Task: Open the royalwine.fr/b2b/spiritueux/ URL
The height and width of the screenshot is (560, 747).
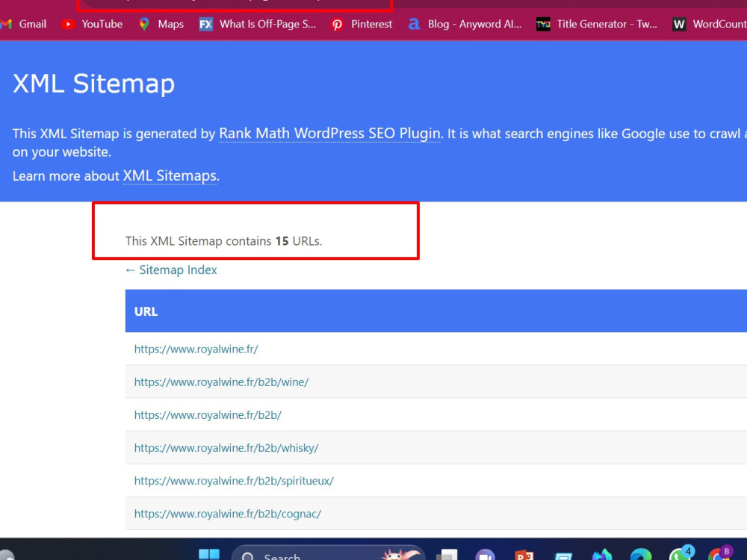Action: (234, 480)
